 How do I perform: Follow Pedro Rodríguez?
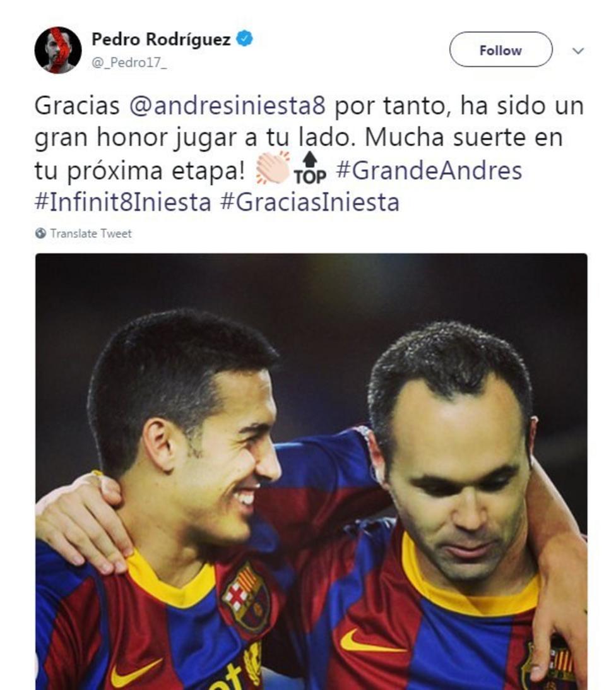(x=500, y=50)
